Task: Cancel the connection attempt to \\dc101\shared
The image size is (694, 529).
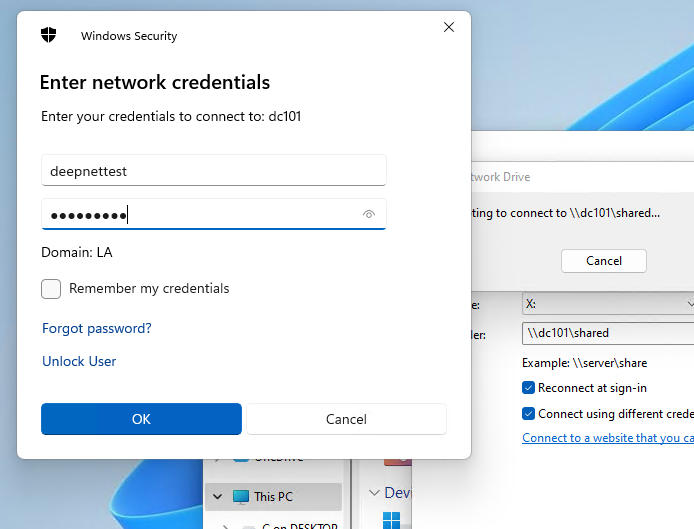Action: 603,261
